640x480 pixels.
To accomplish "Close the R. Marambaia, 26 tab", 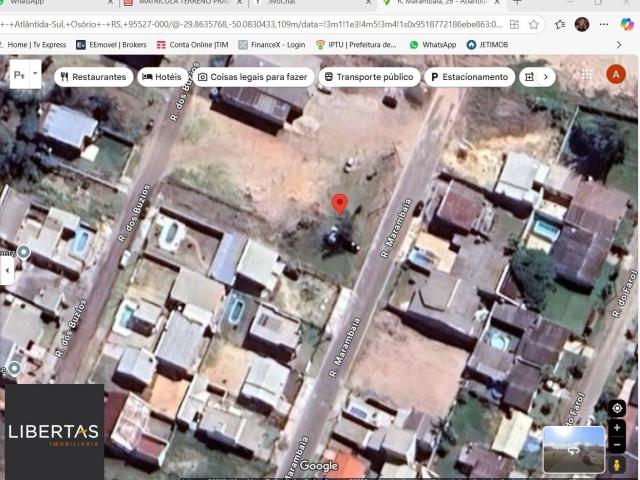I will [x=497, y=2].
